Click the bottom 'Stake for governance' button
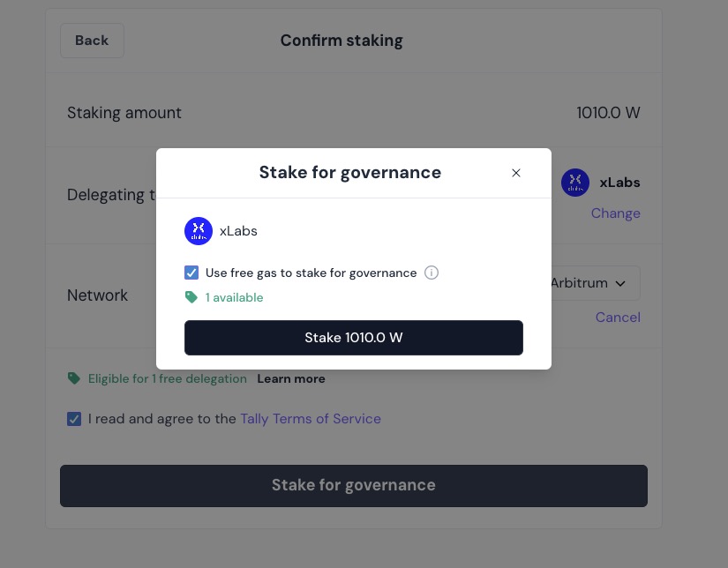This screenshot has height=568, width=728. point(353,485)
